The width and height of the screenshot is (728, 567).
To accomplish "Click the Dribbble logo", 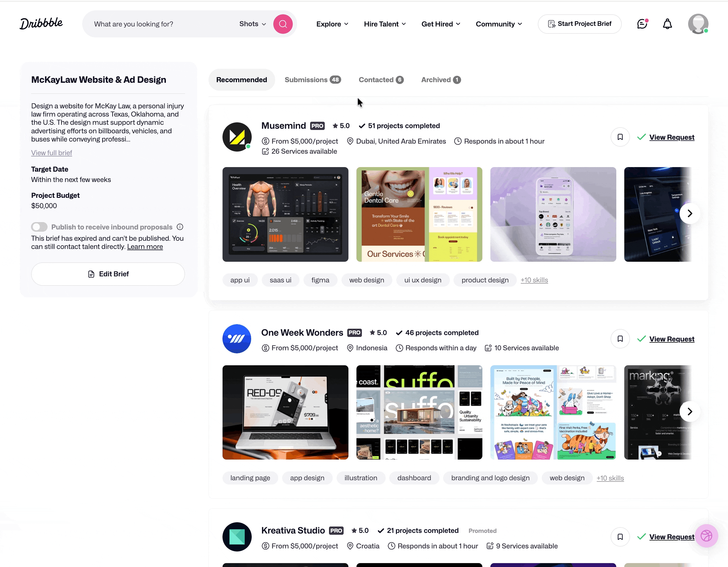I will 41,23.
